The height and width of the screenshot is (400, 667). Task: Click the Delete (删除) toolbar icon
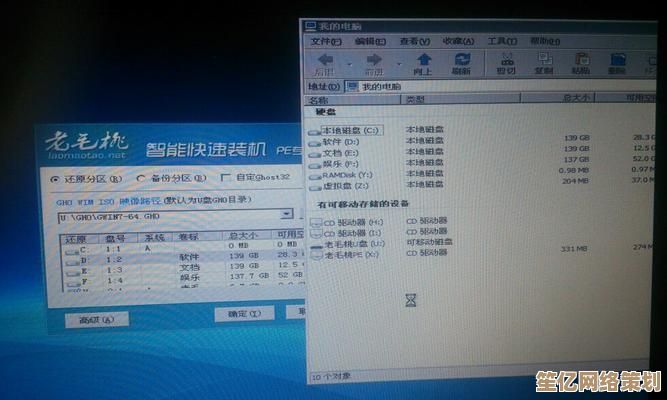point(618,59)
